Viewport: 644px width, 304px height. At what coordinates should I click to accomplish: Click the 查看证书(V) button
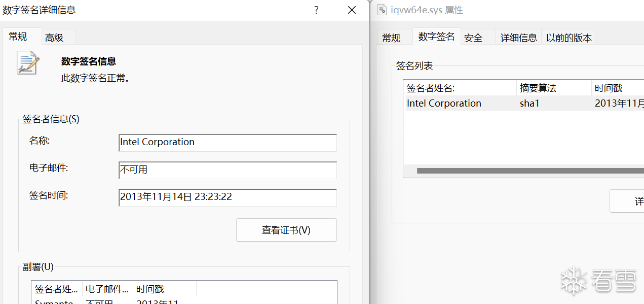coord(286,230)
